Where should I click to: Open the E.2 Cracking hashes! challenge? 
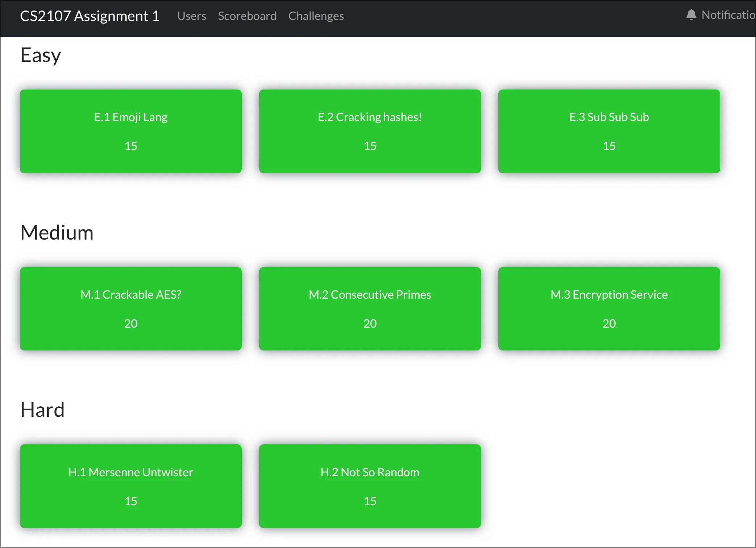(x=370, y=131)
